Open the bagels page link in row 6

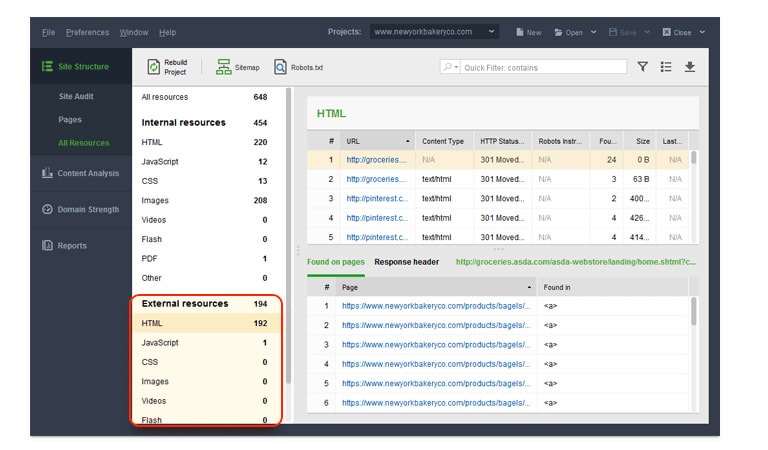click(x=436, y=403)
